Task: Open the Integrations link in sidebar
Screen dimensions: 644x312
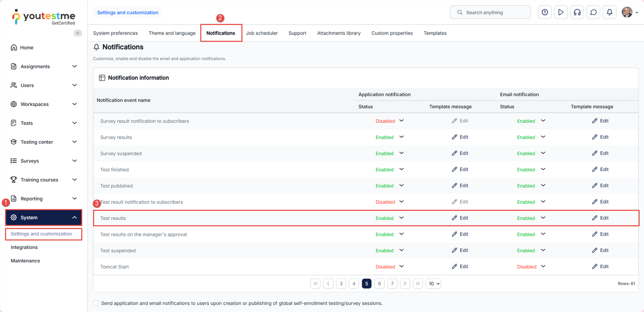Action: click(x=24, y=247)
